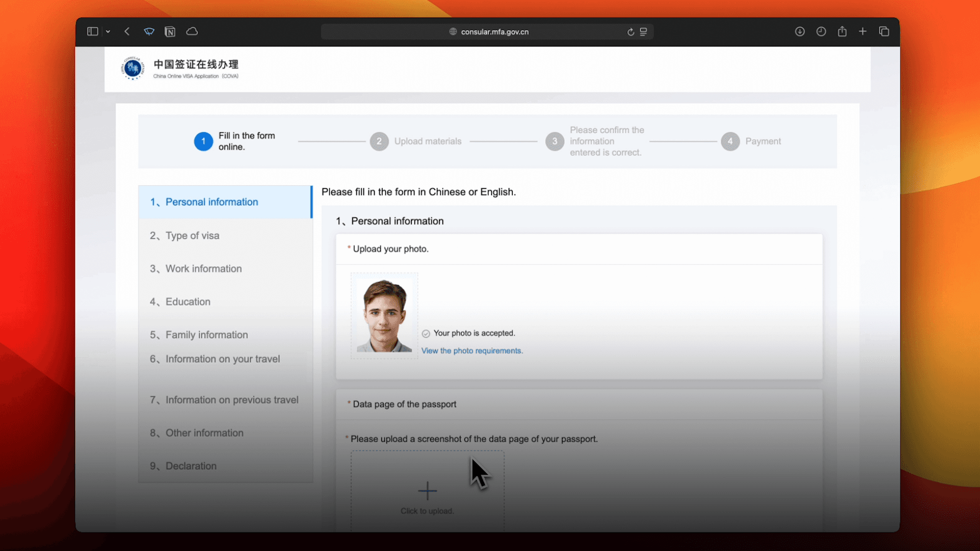The width and height of the screenshot is (980, 551).
Task: Click the consular.mfa.gov.cn address bar
Action: pyautogui.click(x=494, y=32)
